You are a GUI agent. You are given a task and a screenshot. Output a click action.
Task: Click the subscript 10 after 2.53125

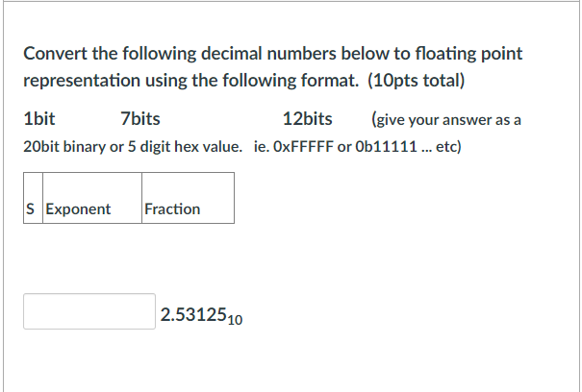(x=235, y=320)
